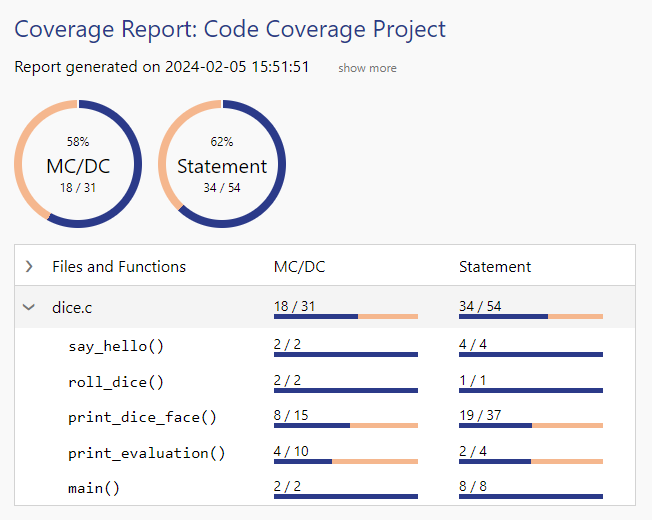Click print_dice_face() Statement 19 / 37 bar
This screenshot has height=520, width=652.
530,425
